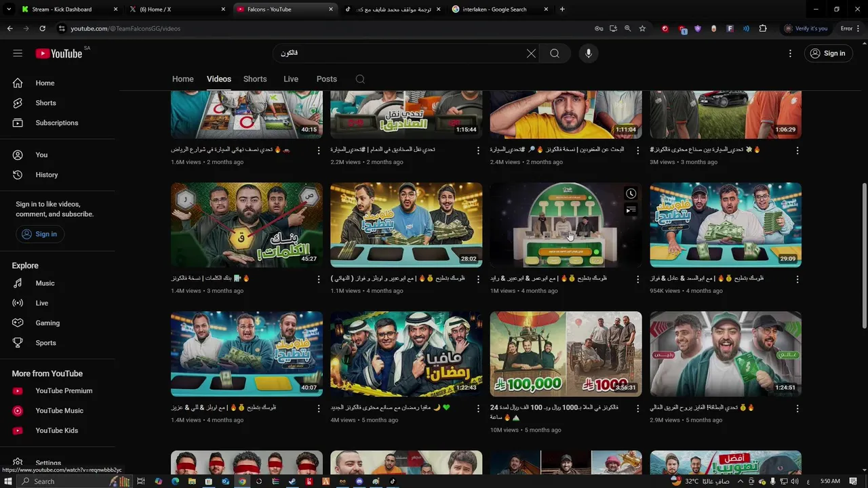The height and width of the screenshot is (488, 868).
Task: Search within channel using magnifier after Posts tab
Action: click(360, 79)
